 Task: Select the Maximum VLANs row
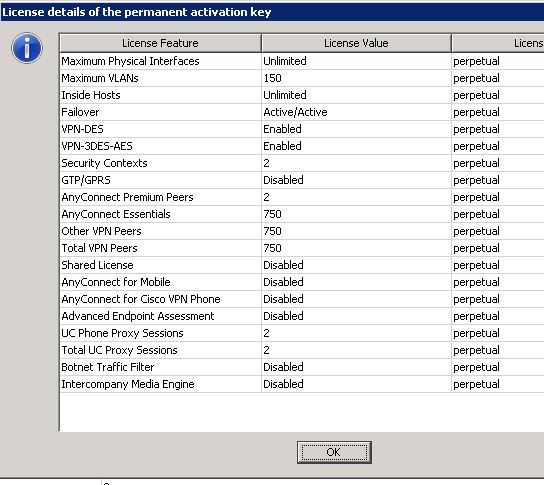[x=302, y=78]
